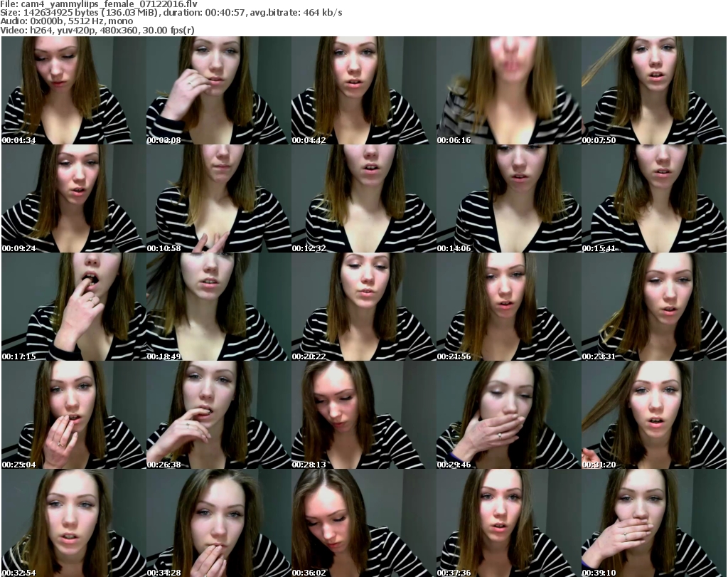Click the thumbnail stamped 00:17:15

pos(74,307)
